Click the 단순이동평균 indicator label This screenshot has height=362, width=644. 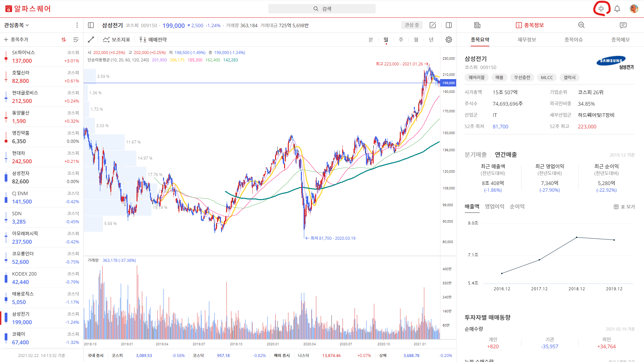click(x=118, y=60)
